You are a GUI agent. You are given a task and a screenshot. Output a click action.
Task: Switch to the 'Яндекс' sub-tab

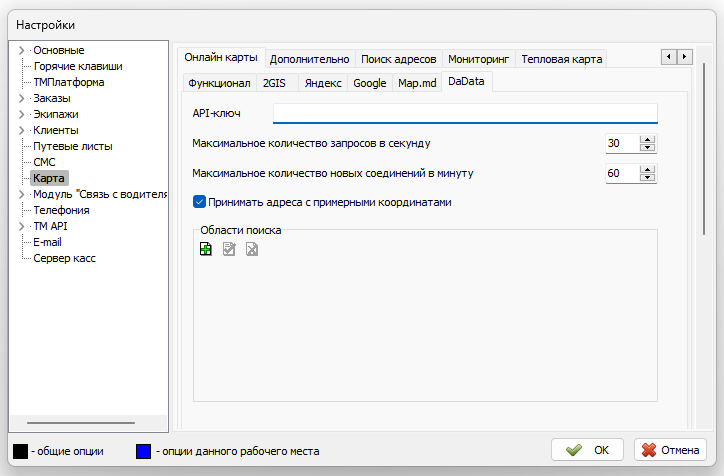(323, 83)
